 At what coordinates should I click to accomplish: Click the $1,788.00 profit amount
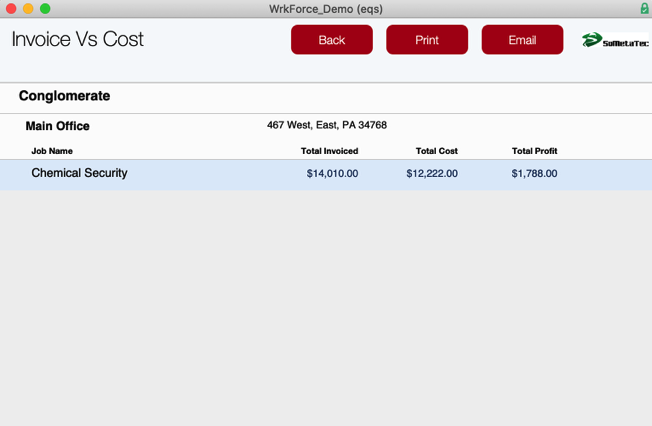534,174
